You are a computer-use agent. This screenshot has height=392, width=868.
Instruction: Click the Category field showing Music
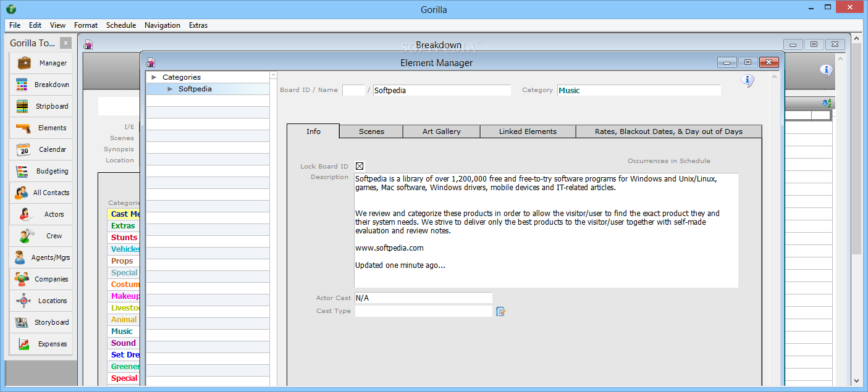point(639,90)
